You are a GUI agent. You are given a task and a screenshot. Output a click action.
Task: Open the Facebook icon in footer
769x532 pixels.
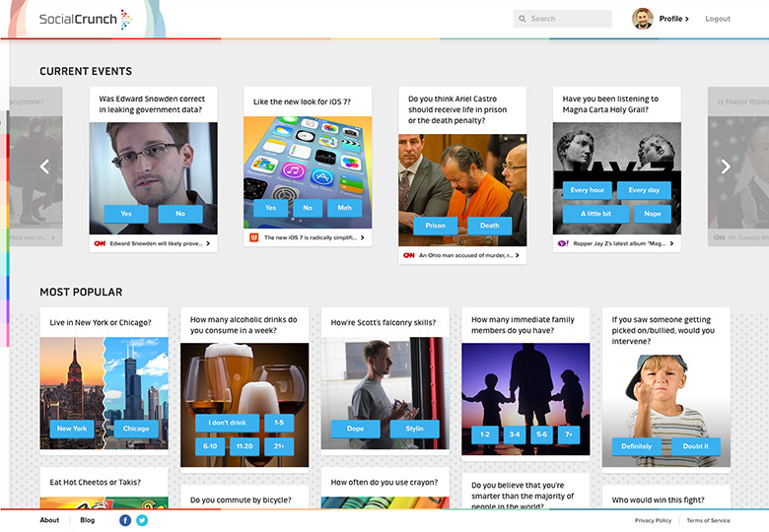click(125, 520)
